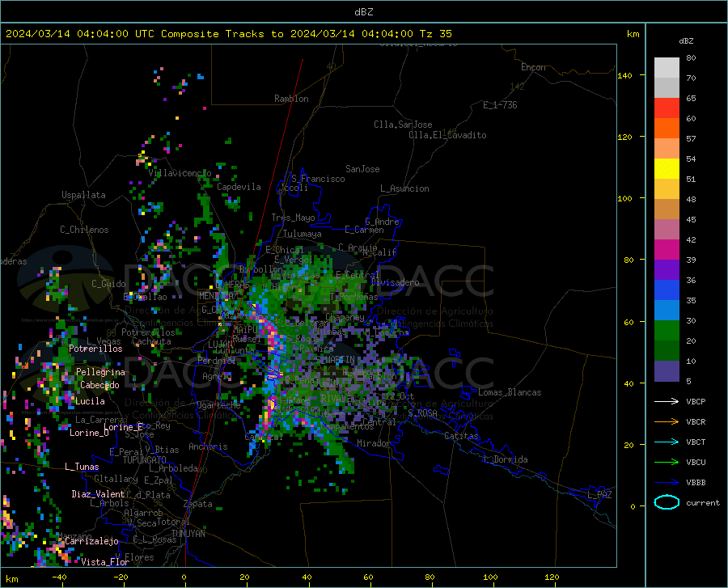Screen dimensions: 728x588
Task: Select the red 60 dBZ color swatch
Action: (667, 108)
